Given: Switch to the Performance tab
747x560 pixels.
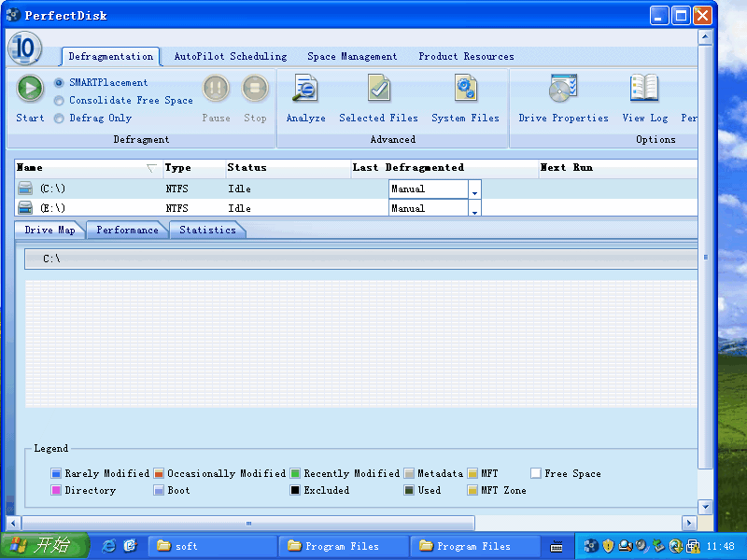Looking at the screenshot, I should click(x=127, y=231).
